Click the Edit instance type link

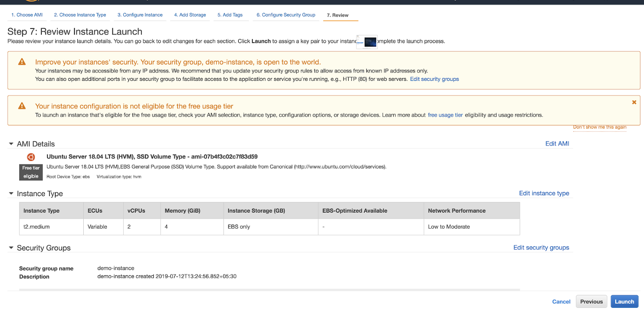544,193
